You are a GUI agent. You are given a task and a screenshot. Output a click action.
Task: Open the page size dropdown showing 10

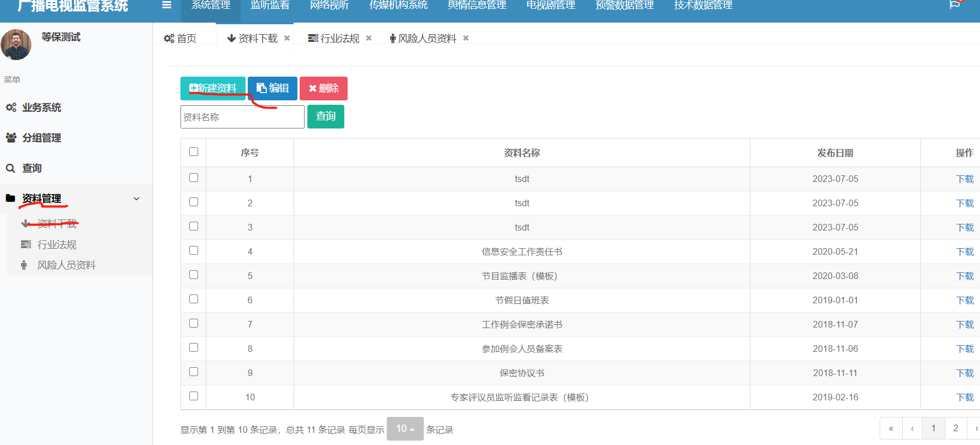tap(405, 428)
